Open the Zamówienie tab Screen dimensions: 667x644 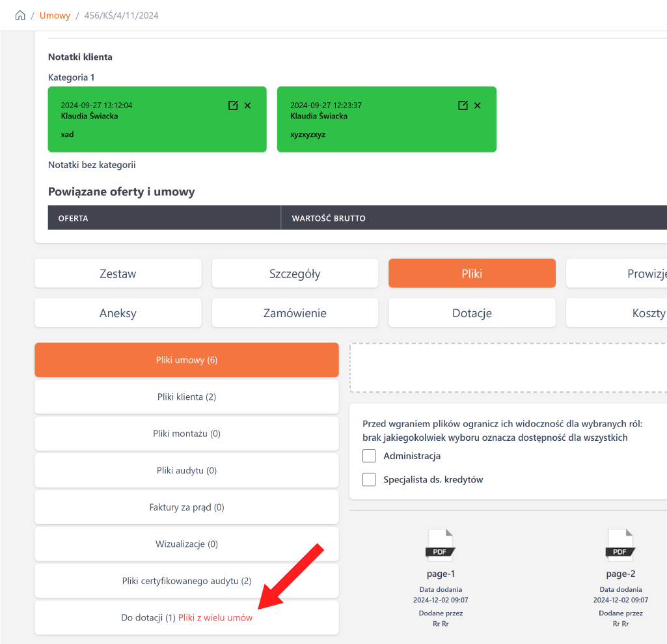coord(295,313)
